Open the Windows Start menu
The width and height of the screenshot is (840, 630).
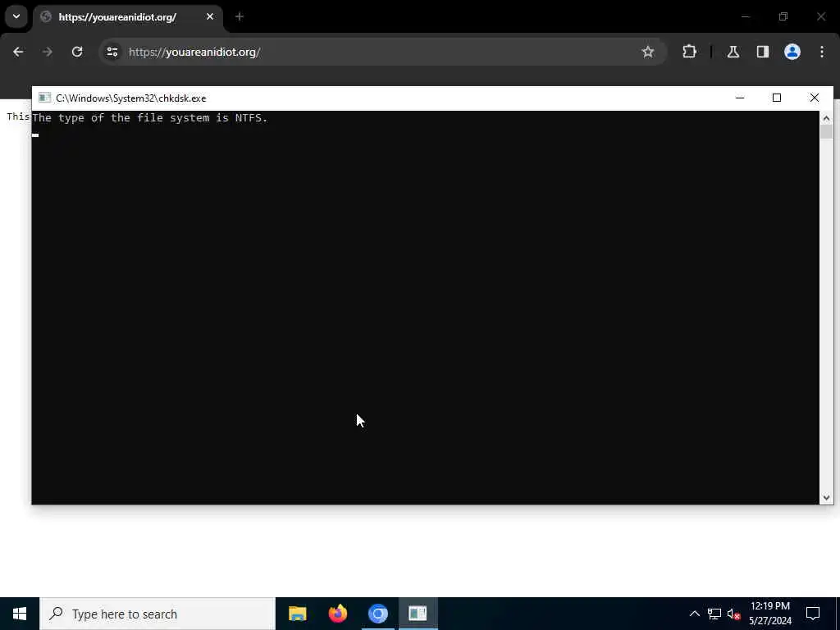[x=20, y=614]
